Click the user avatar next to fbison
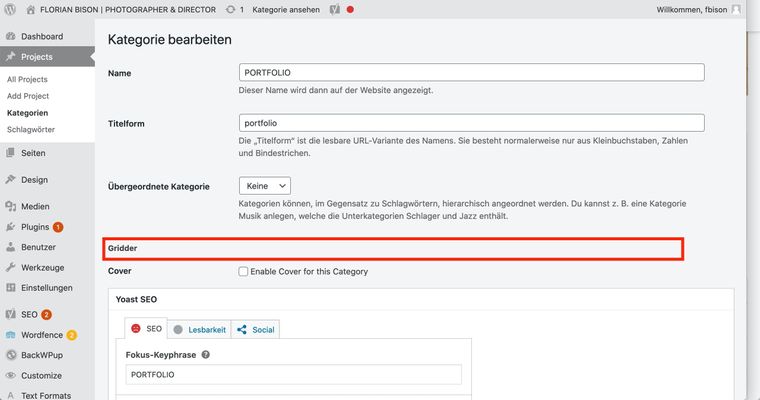760x400 pixels. click(737, 9)
